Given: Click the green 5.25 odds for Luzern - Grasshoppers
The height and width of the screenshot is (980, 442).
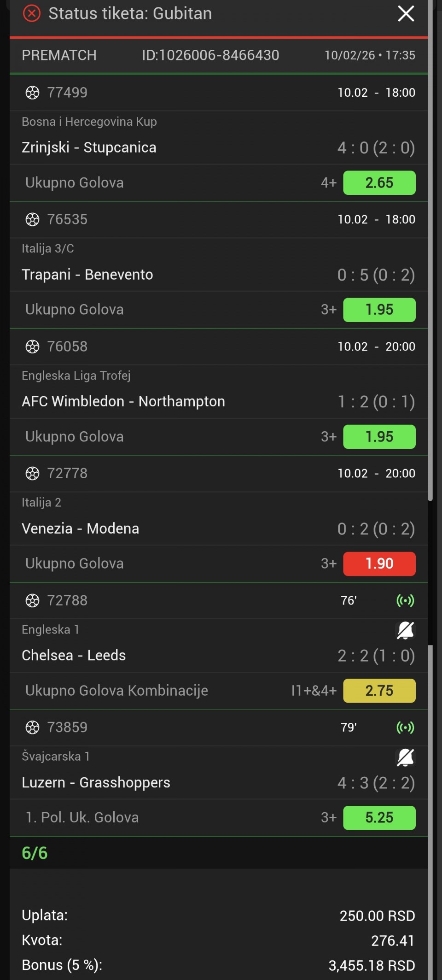Looking at the screenshot, I should [x=379, y=817].
